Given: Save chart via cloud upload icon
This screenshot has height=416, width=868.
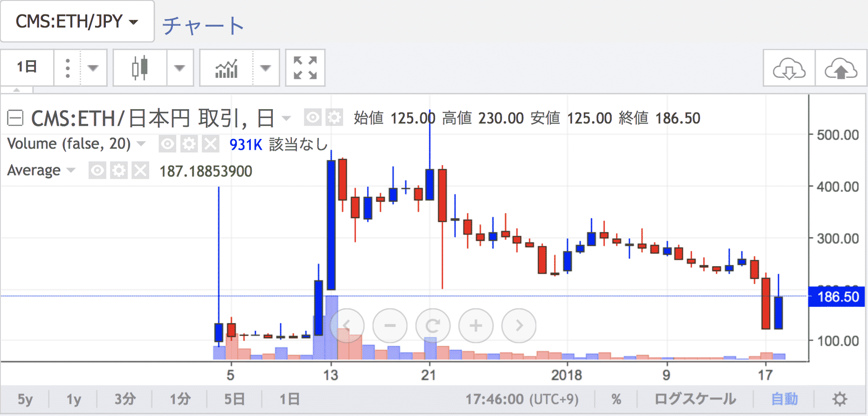Looking at the screenshot, I should point(841,68).
